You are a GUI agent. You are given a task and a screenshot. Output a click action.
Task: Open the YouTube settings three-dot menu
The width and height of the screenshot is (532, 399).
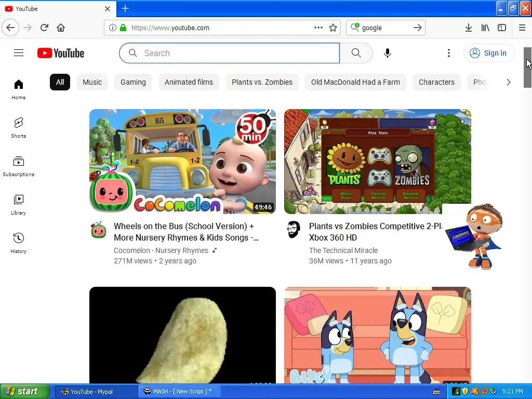click(448, 53)
